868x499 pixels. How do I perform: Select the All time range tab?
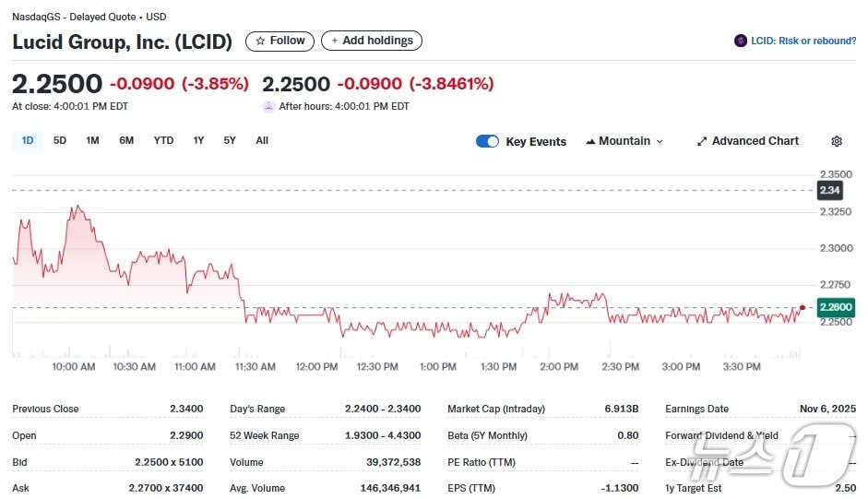pyautogui.click(x=262, y=140)
